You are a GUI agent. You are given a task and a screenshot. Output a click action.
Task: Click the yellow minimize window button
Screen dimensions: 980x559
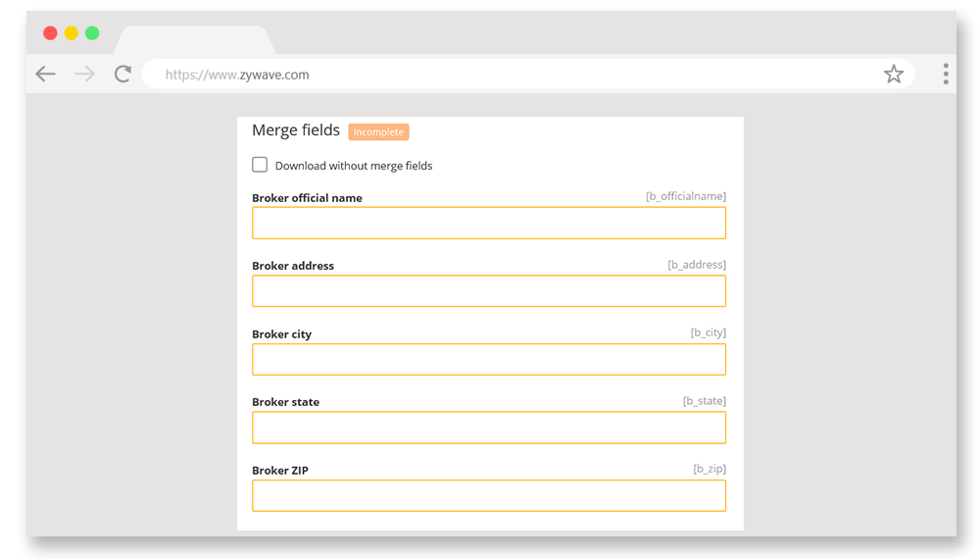pos(72,33)
